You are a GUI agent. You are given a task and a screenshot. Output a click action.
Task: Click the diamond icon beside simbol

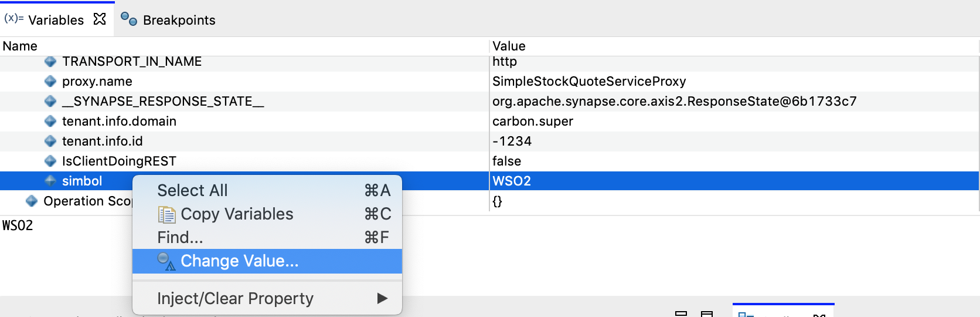click(x=50, y=181)
